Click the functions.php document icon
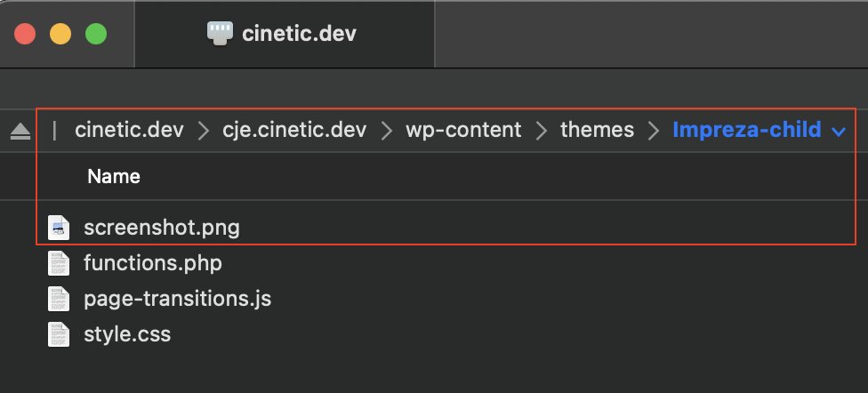 pyautogui.click(x=58, y=263)
